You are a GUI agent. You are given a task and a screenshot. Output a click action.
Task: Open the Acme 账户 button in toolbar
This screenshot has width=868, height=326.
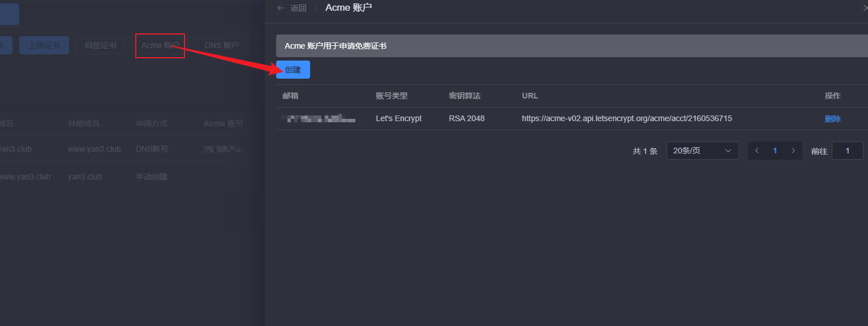click(x=160, y=45)
